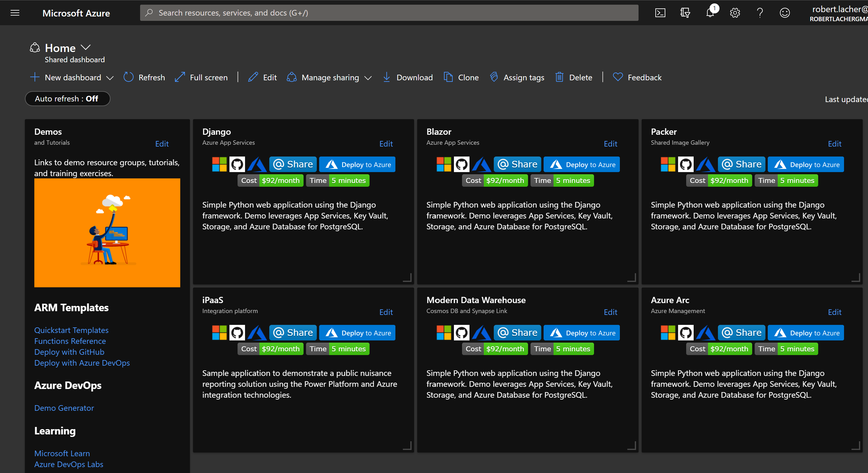Open the notifications bell
Screen dimensions: 868x473
(710, 13)
